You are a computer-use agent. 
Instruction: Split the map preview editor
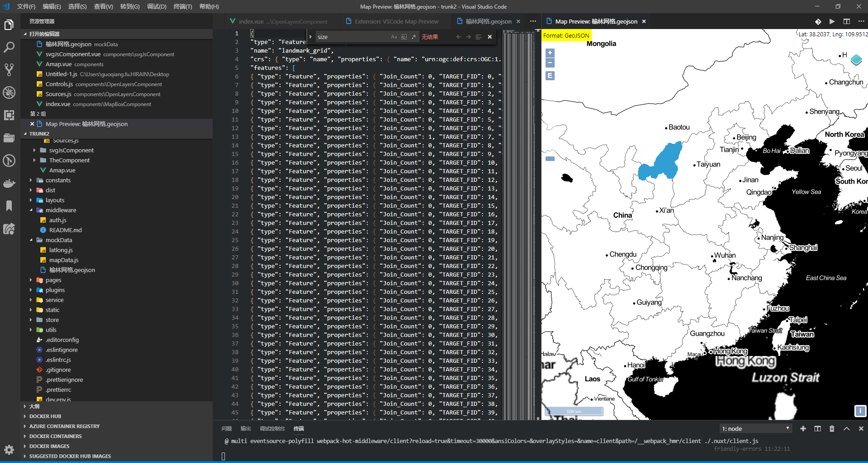click(x=847, y=21)
